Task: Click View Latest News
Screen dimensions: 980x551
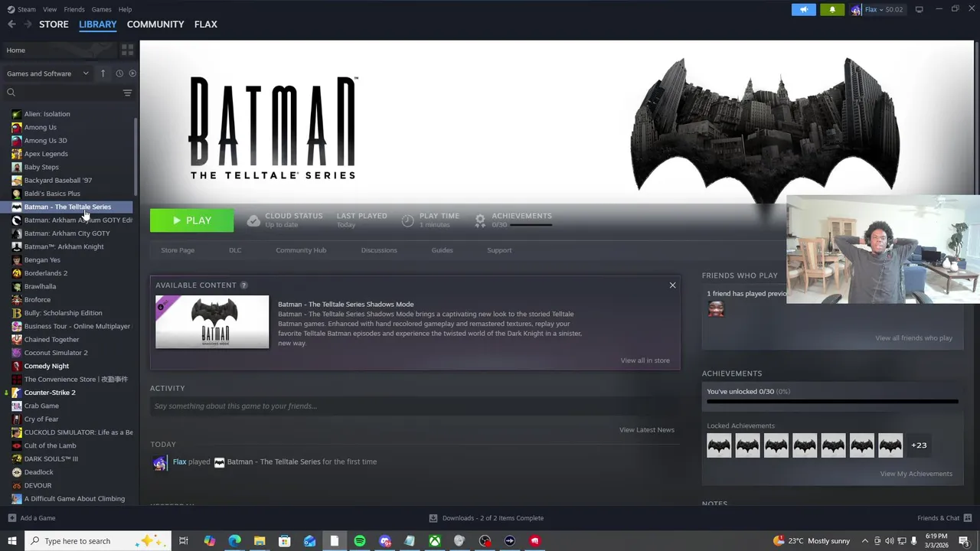Action: tap(647, 430)
